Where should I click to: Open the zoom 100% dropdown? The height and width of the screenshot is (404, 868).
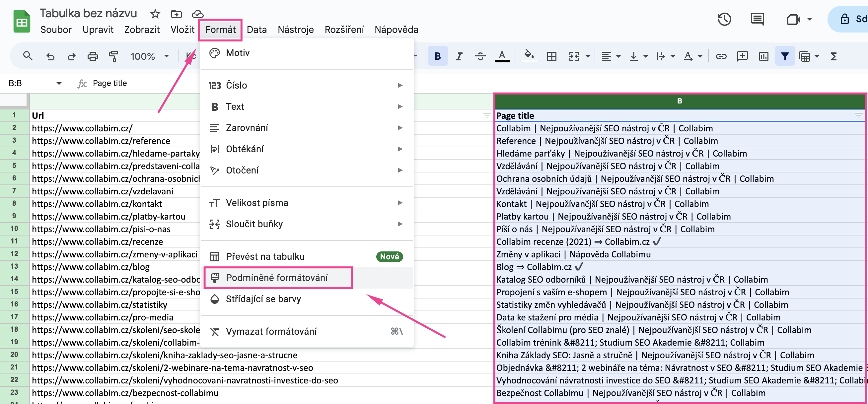(150, 56)
